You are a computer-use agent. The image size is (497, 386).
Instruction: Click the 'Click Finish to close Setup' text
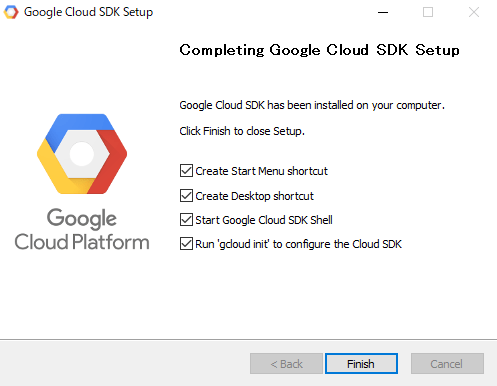pos(242,131)
